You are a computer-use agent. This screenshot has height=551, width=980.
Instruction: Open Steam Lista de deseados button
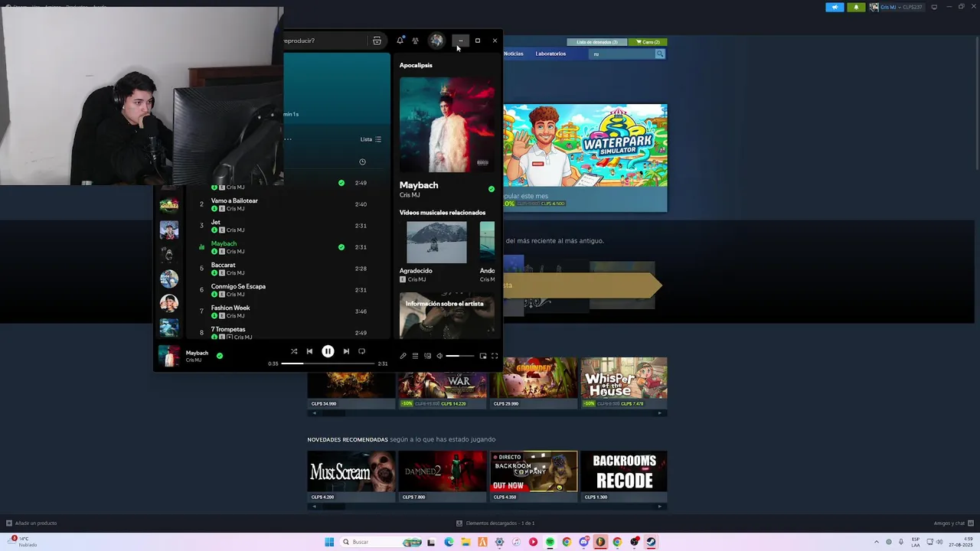[x=596, y=42]
